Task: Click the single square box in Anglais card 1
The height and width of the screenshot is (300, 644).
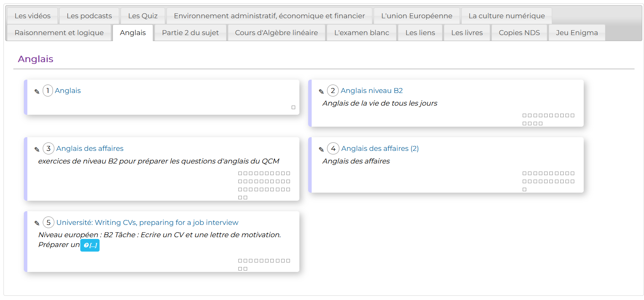Action: (x=293, y=107)
